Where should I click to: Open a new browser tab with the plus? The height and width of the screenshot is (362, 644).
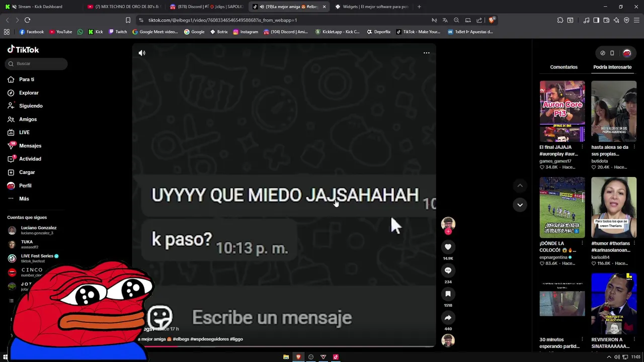pos(419,7)
